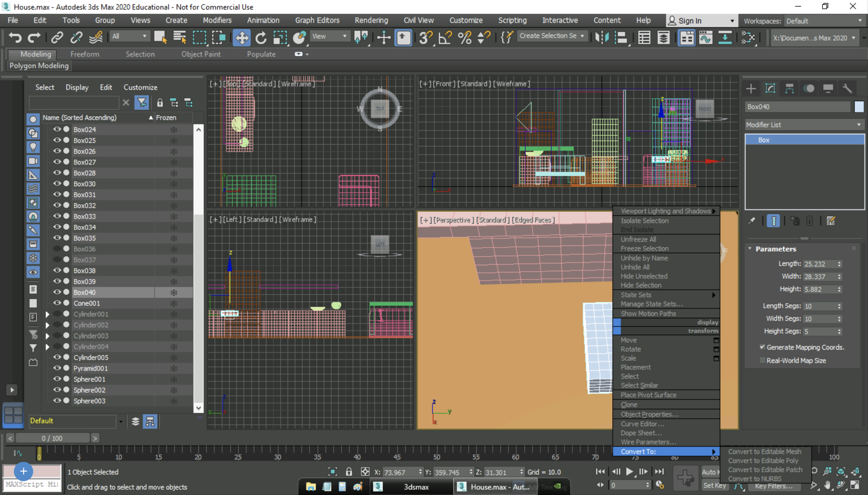Open the Curve Editor toolbar icon

coord(706,37)
